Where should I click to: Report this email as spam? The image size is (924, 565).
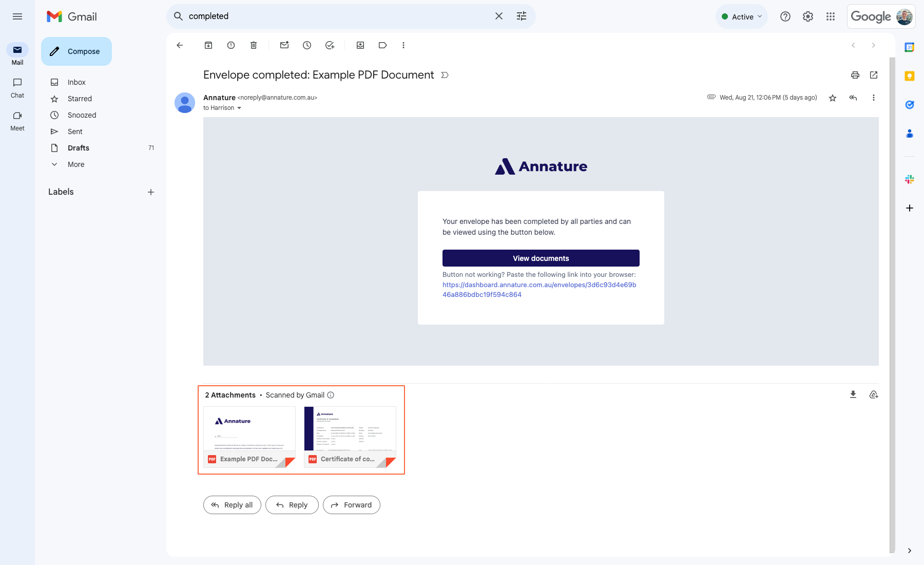(231, 45)
